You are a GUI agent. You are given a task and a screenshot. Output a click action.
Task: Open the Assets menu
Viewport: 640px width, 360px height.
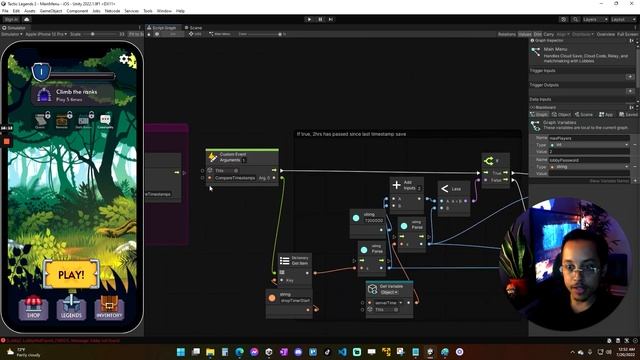click(x=29, y=11)
